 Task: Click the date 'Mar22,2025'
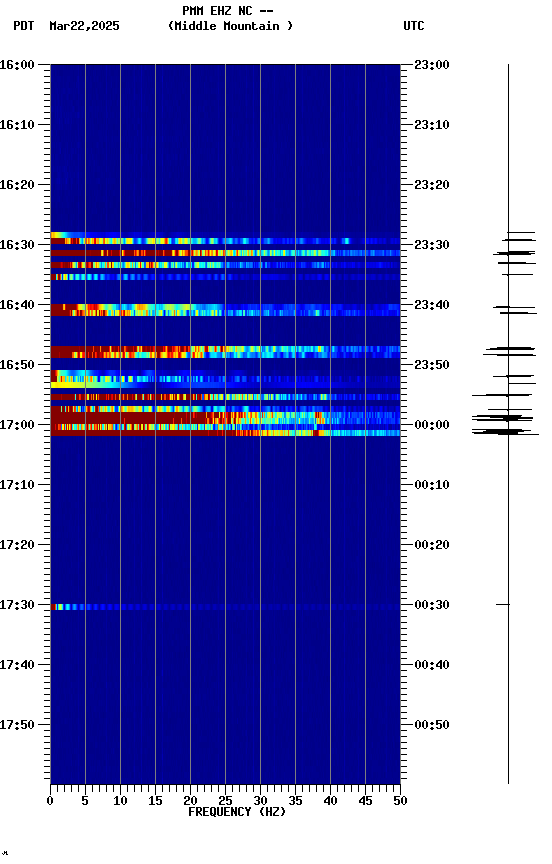tap(84, 26)
